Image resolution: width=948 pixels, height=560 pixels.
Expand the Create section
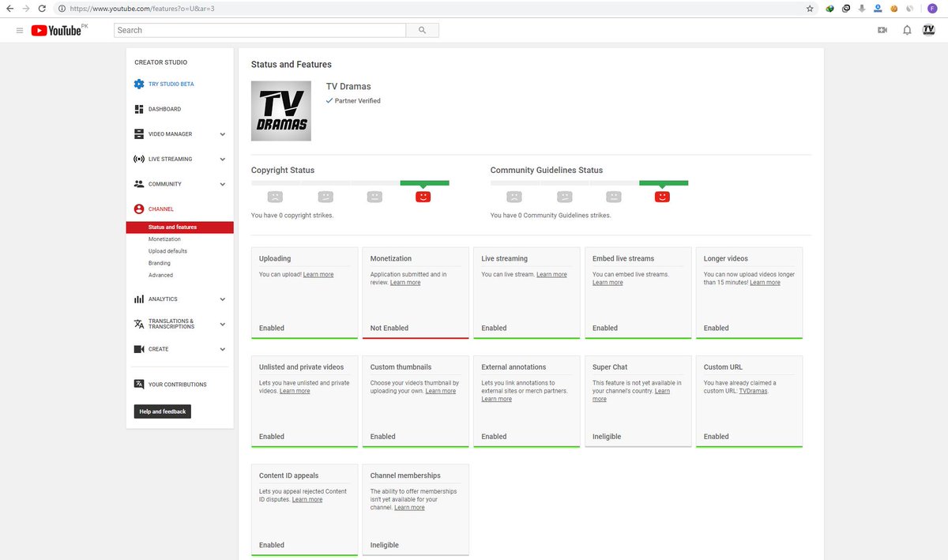click(223, 349)
